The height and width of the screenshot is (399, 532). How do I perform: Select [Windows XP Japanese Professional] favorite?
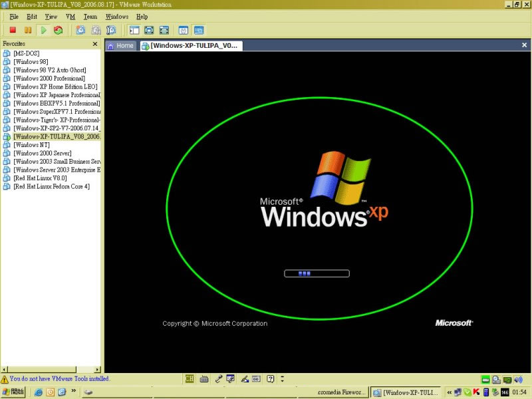(52, 94)
